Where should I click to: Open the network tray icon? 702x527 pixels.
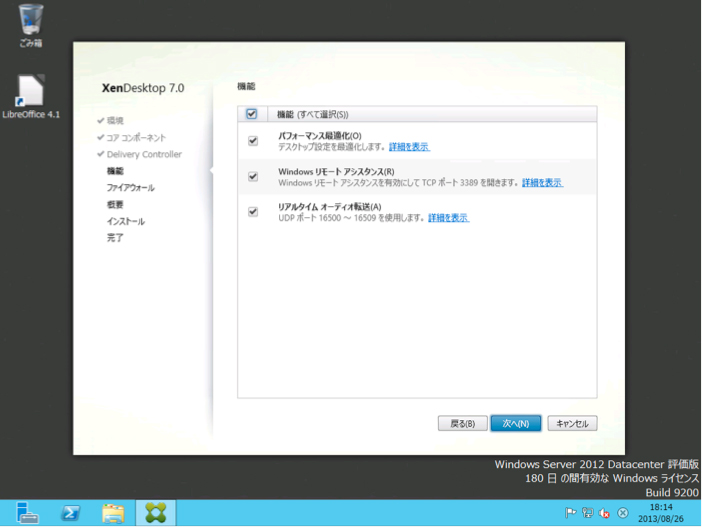click(587, 513)
